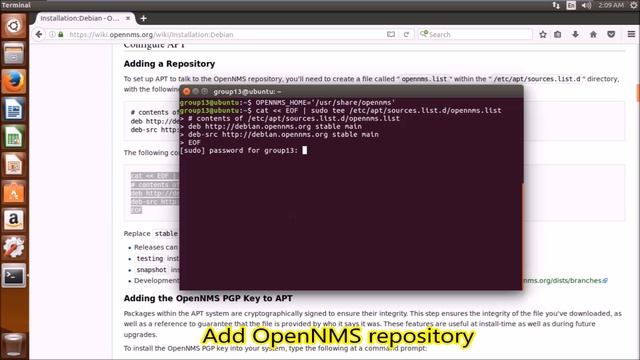Click the 'cat << EOF' command line in terminal
Image resolution: width=640 pixels, height=360 pixels.
tap(340, 110)
